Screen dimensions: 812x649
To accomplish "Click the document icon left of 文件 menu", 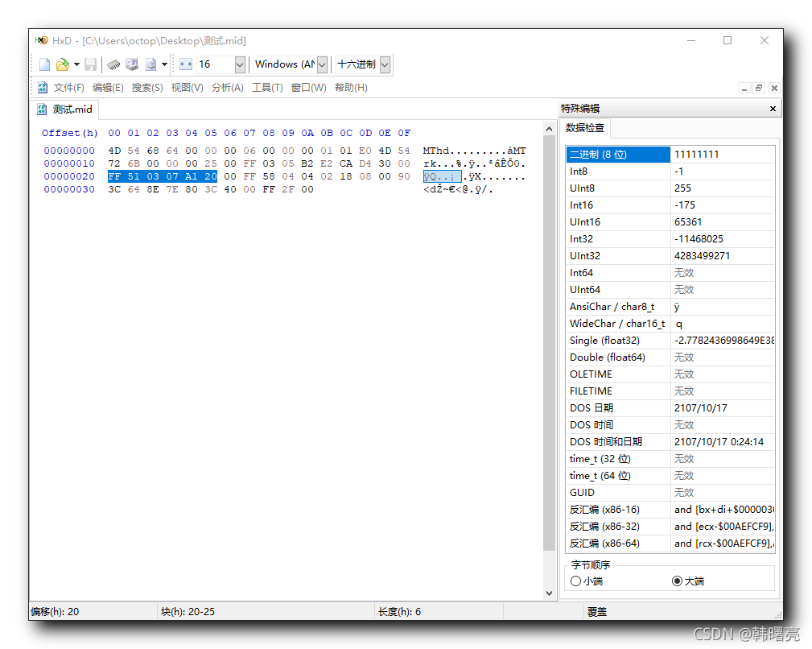I will [43, 88].
